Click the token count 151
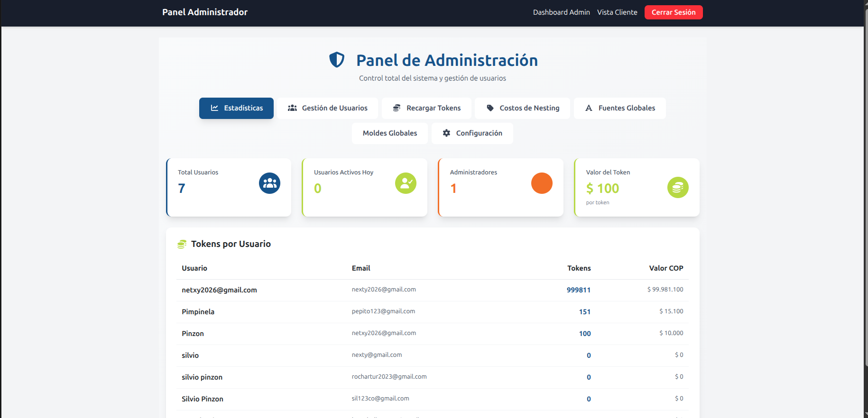Screen dimensions: 868x418 coord(585,312)
